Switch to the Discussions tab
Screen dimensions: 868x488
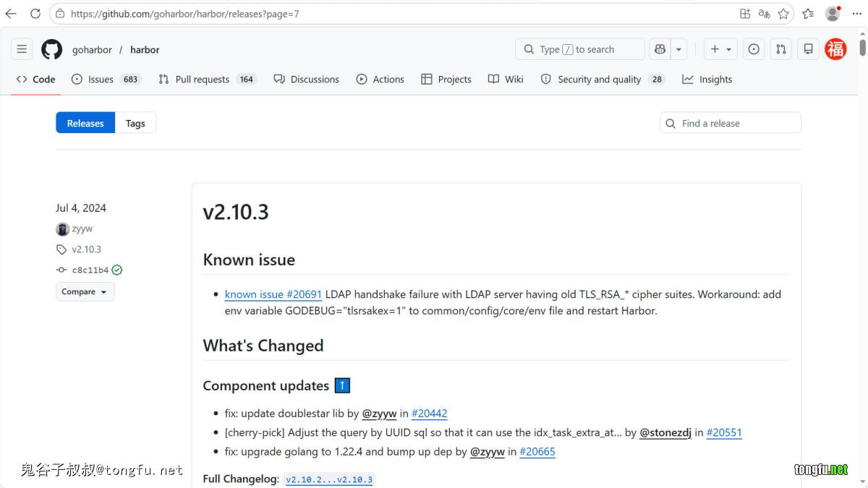[306, 80]
